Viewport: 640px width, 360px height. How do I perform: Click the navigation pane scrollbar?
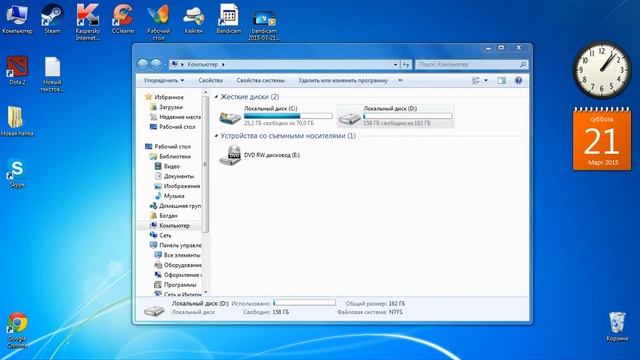[x=205, y=165]
